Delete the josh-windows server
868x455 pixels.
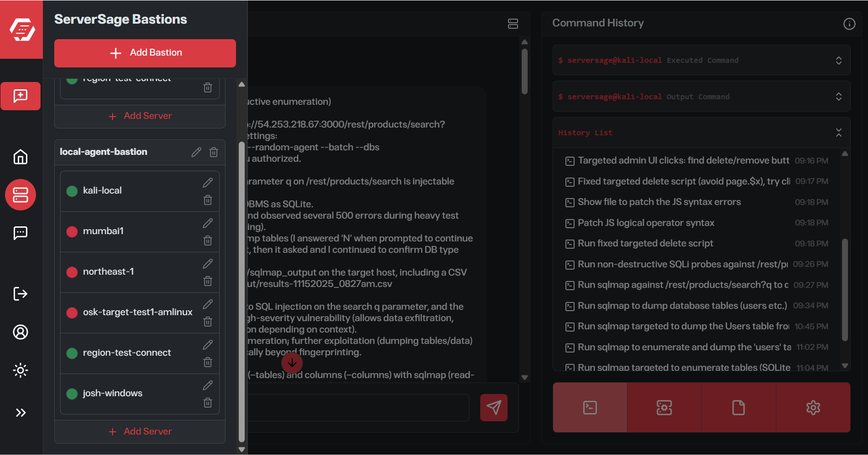click(x=208, y=403)
